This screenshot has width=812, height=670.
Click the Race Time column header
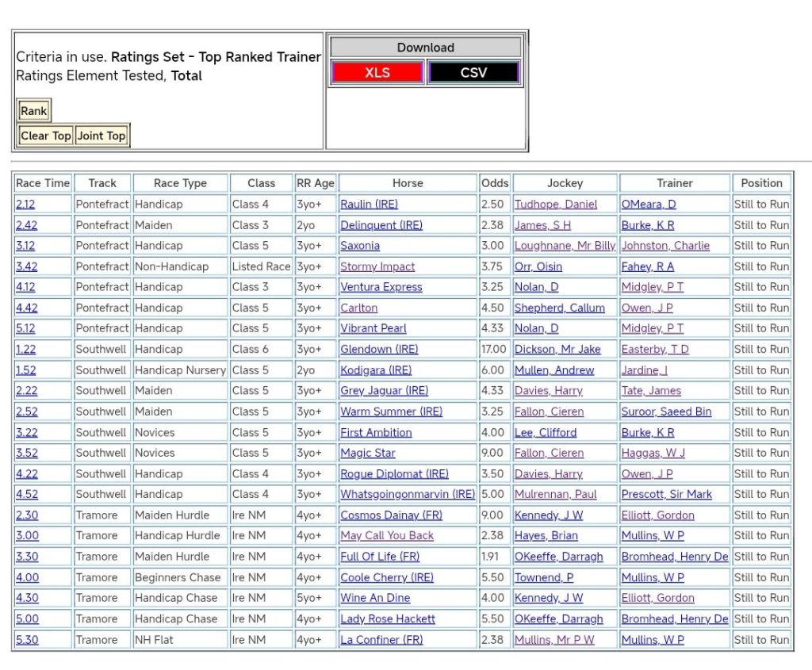(43, 183)
